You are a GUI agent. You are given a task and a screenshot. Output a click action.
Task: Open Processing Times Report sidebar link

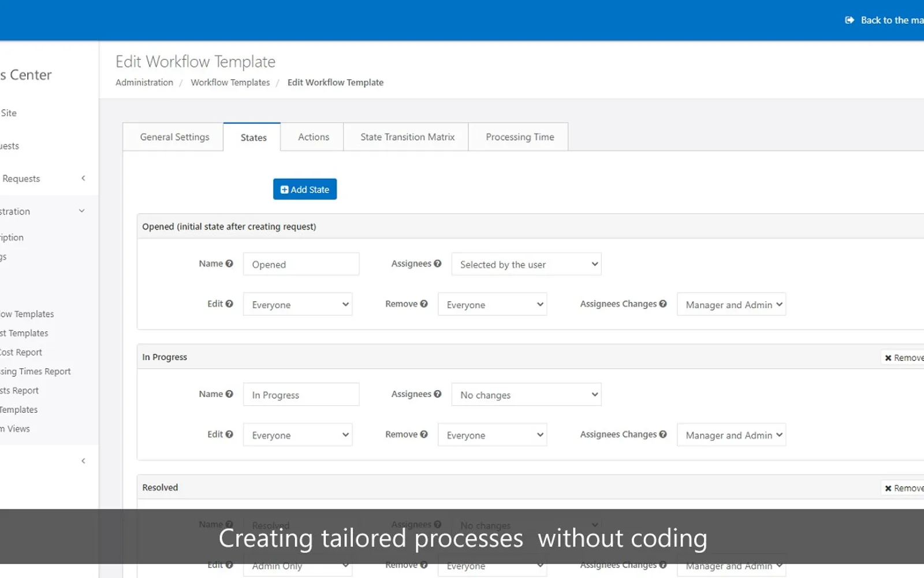point(35,372)
